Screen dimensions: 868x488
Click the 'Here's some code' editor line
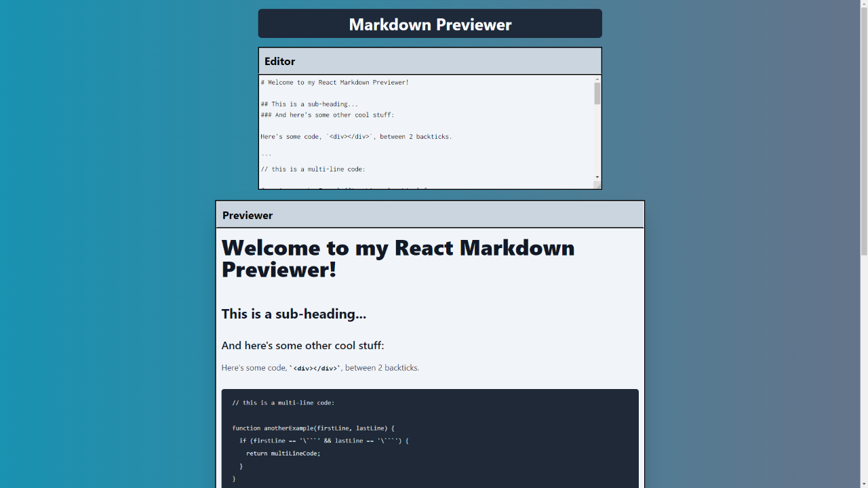(x=357, y=137)
